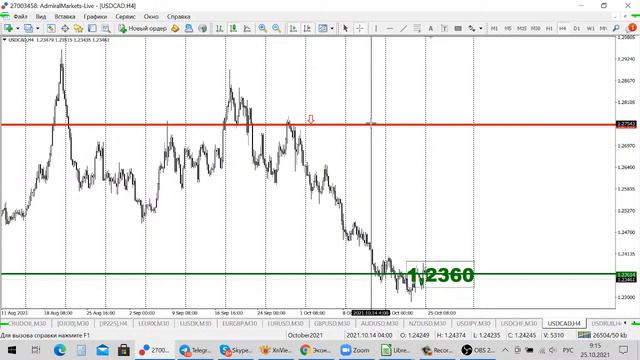Switch to the GBPUSD,M30 chart tab
The image size is (640, 360).
pyautogui.click(x=332, y=323)
